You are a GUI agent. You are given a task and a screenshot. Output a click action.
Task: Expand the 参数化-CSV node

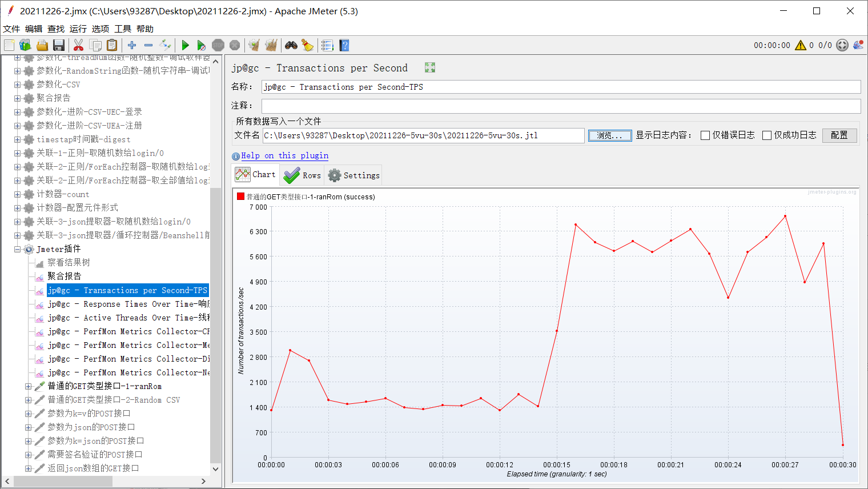click(x=17, y=85)
